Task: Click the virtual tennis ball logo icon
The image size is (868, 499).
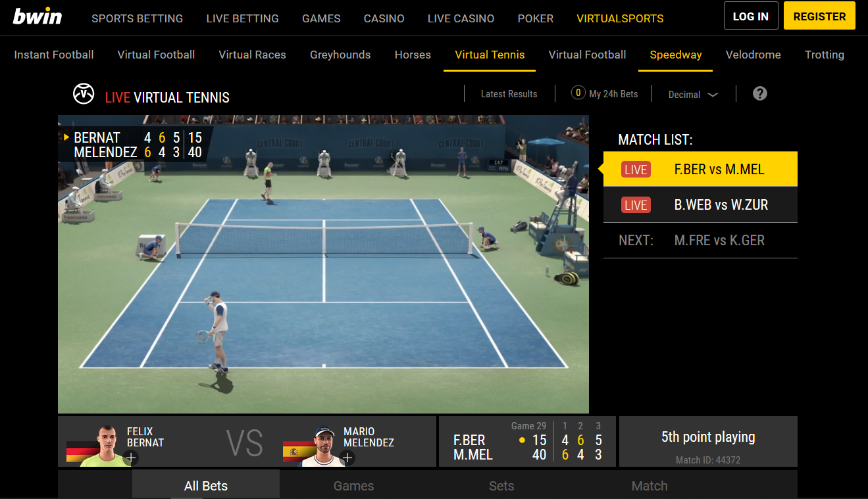Action: click(84, 94)
